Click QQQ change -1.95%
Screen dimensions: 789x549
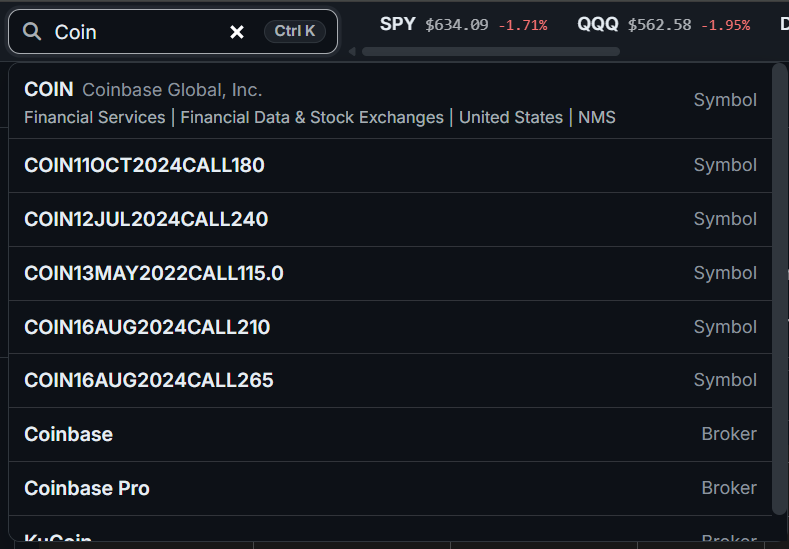(725, 25)
